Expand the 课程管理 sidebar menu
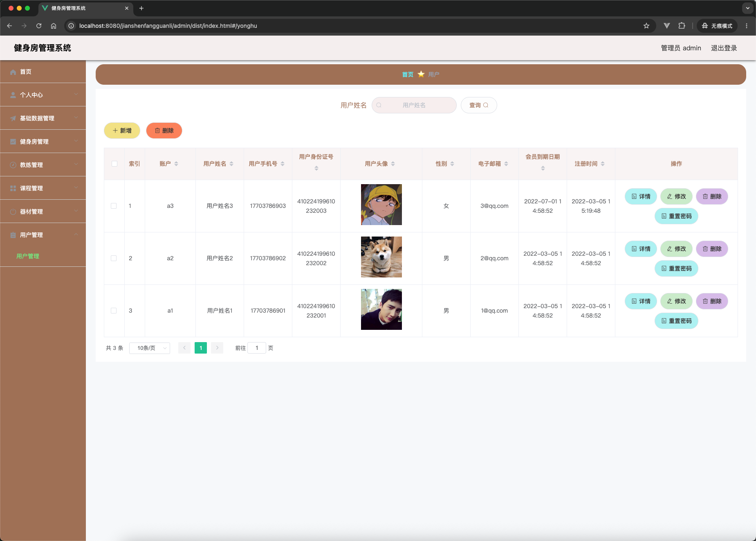This screenshot has width=756, height=541. coord(43,188)
